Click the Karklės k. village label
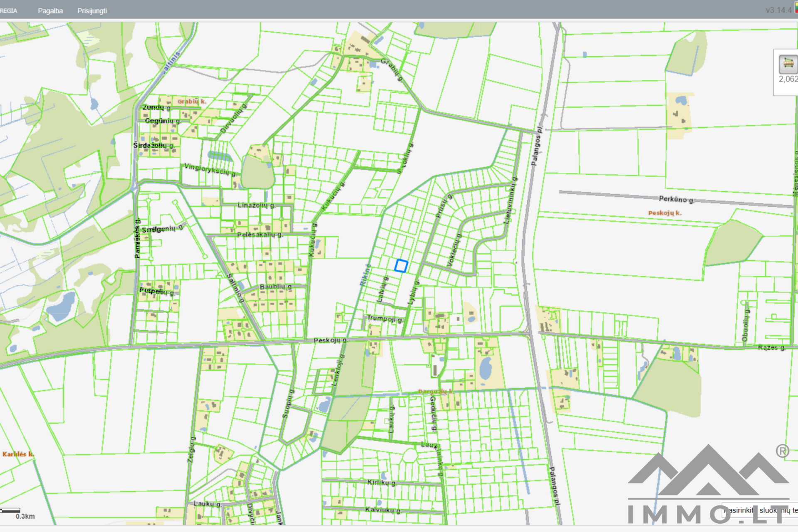 click(17, 454)
